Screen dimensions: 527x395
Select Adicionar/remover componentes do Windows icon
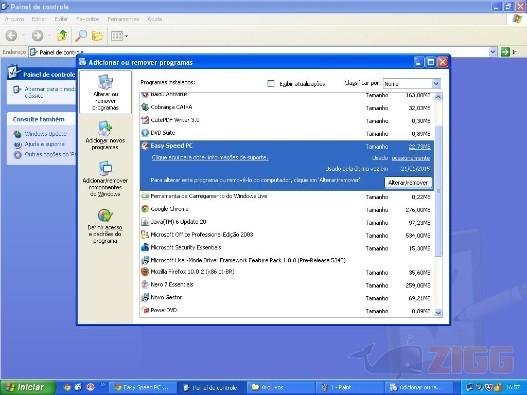(106, 168)
